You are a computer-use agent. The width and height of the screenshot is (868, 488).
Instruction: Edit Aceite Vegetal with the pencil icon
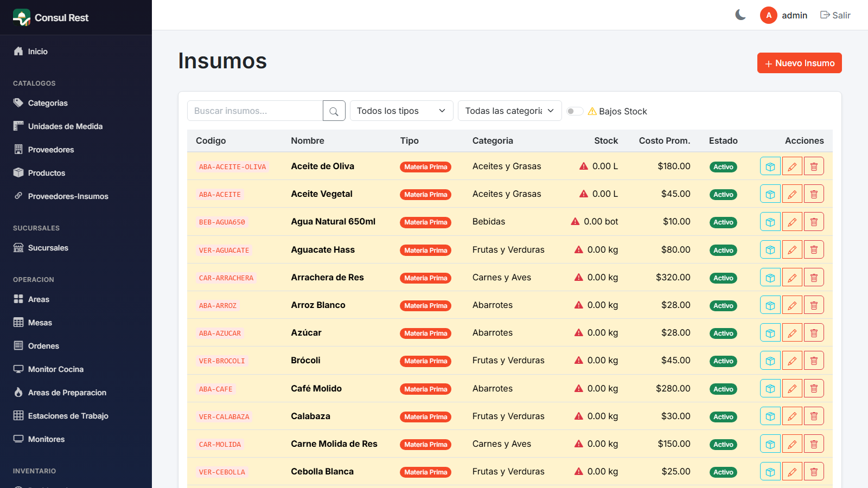[792, 194]
